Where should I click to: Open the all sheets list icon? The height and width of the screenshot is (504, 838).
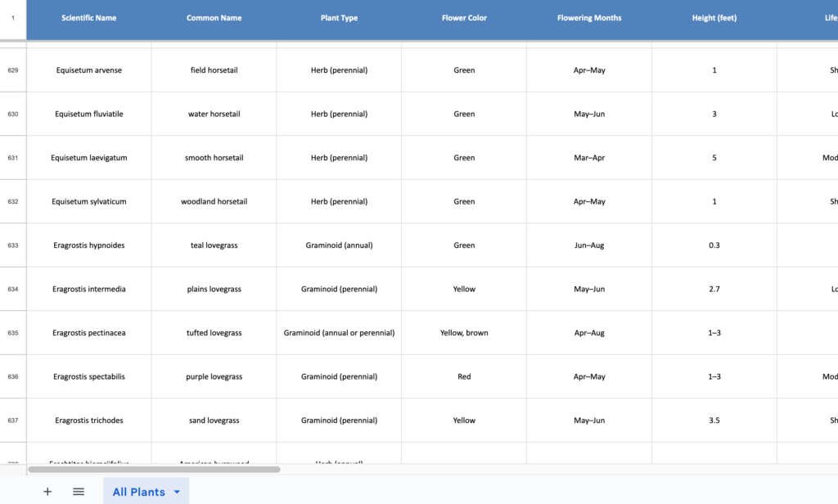(79, 492)
